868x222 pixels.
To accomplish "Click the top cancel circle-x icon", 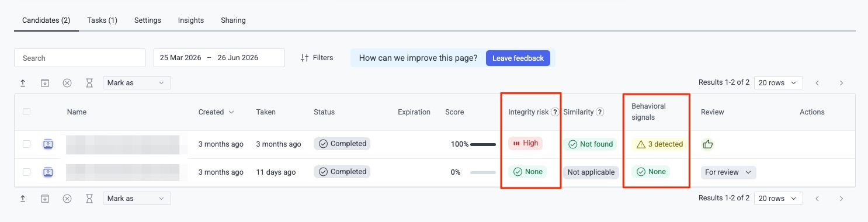I will coord(67,83).
